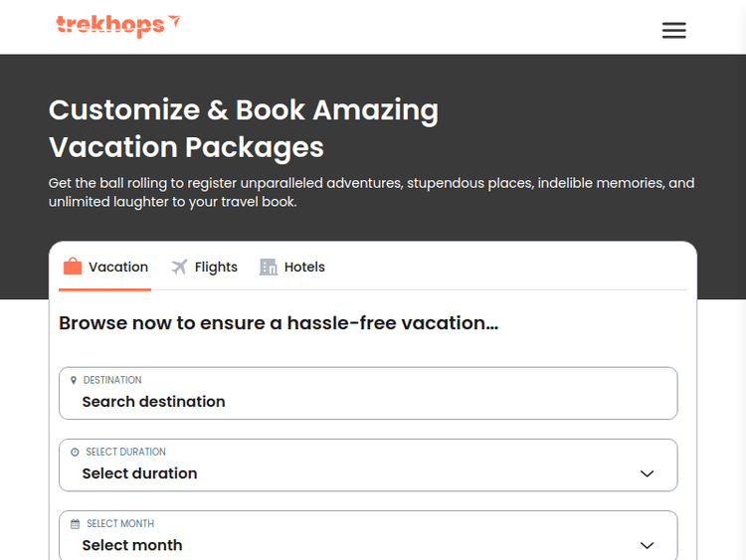Click the 'Browse now to ensure' heading text

279,322
